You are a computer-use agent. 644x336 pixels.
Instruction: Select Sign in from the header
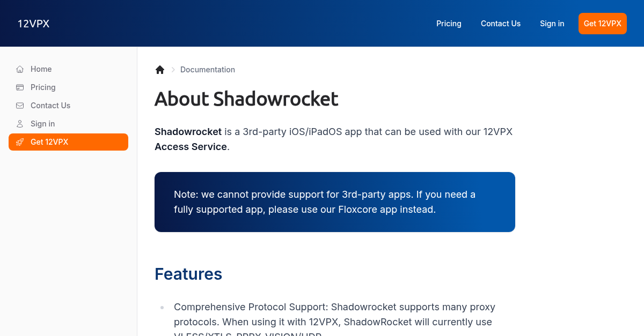coord(552,23)
